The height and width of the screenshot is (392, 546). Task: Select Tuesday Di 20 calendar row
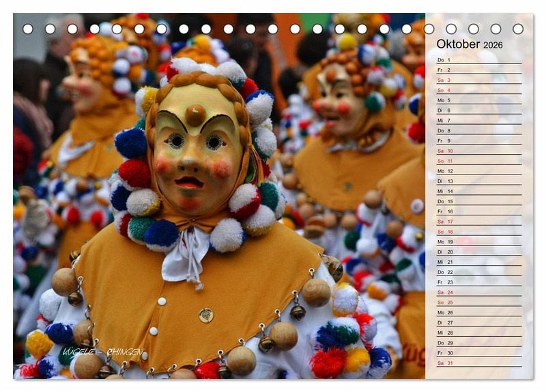pos(478,252)
